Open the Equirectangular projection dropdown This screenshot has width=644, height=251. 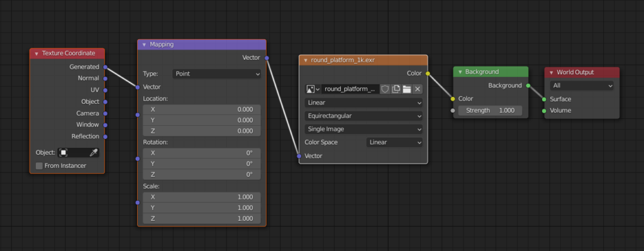(x=364, y=116)
